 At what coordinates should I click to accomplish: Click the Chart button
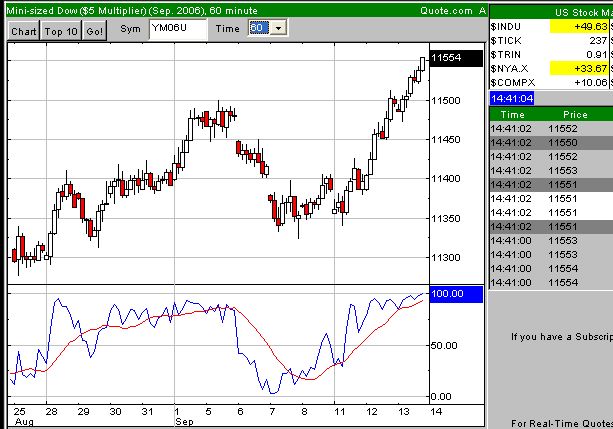(x=24, y=31)
